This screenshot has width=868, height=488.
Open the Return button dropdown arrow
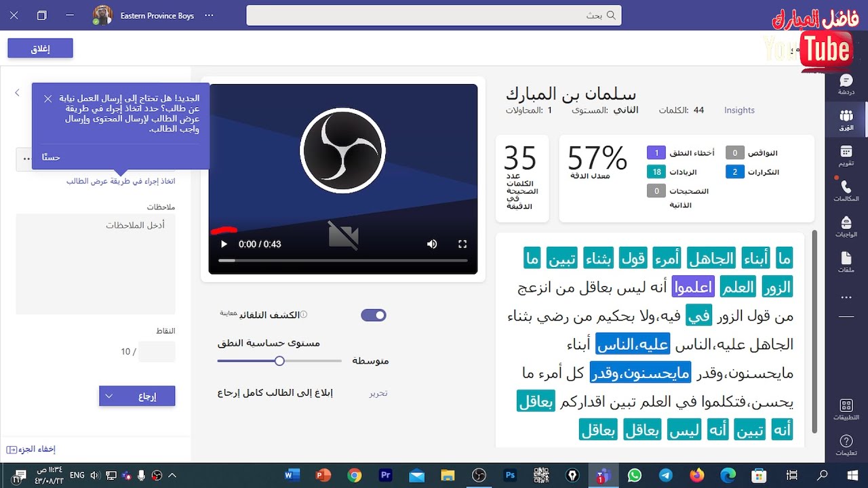108,396
